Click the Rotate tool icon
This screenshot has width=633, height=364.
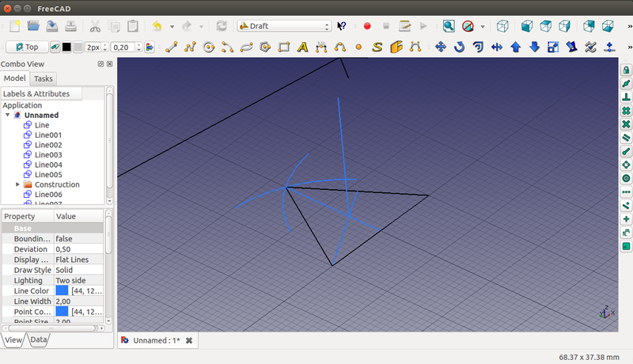click(460, 47)
